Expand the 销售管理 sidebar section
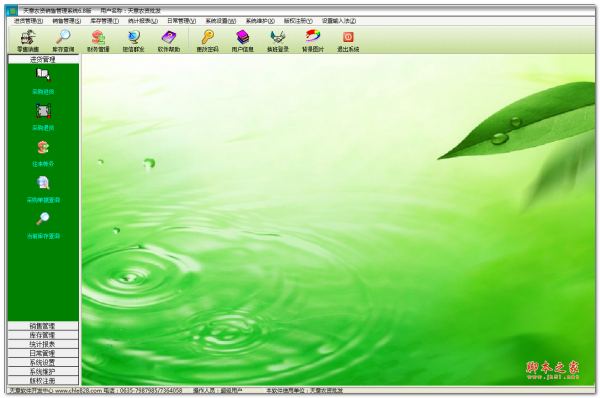The width and height of the screenshot is (600, 398). (x=43, y=326)
